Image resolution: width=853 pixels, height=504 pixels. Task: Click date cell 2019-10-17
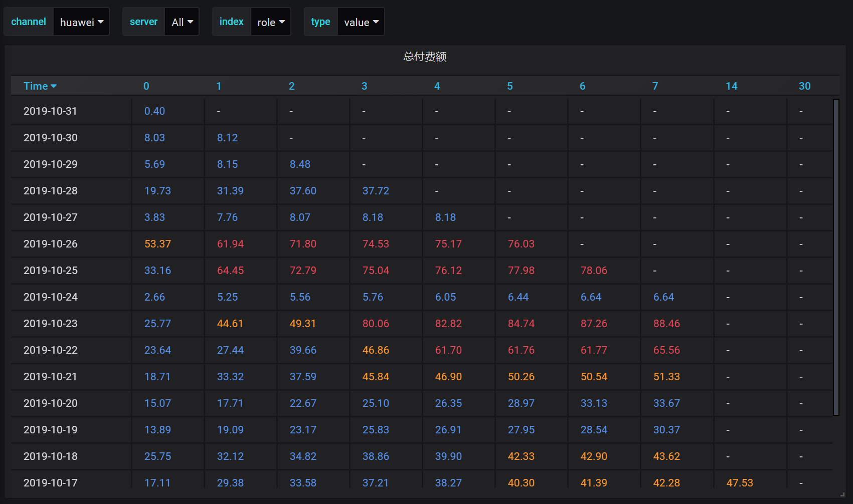pos(50,483)
